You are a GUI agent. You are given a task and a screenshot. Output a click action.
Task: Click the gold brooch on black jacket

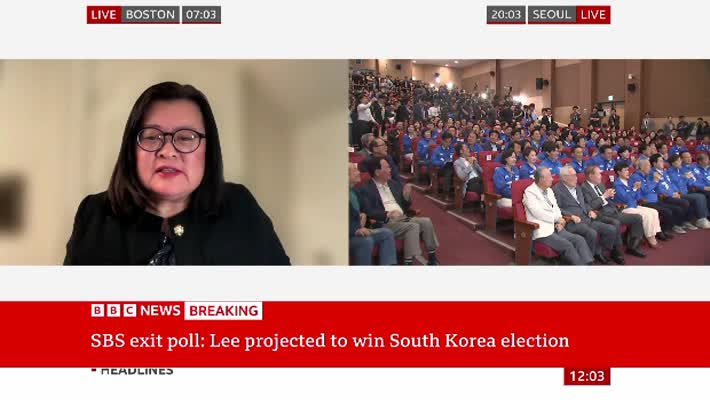pos(179,230)
